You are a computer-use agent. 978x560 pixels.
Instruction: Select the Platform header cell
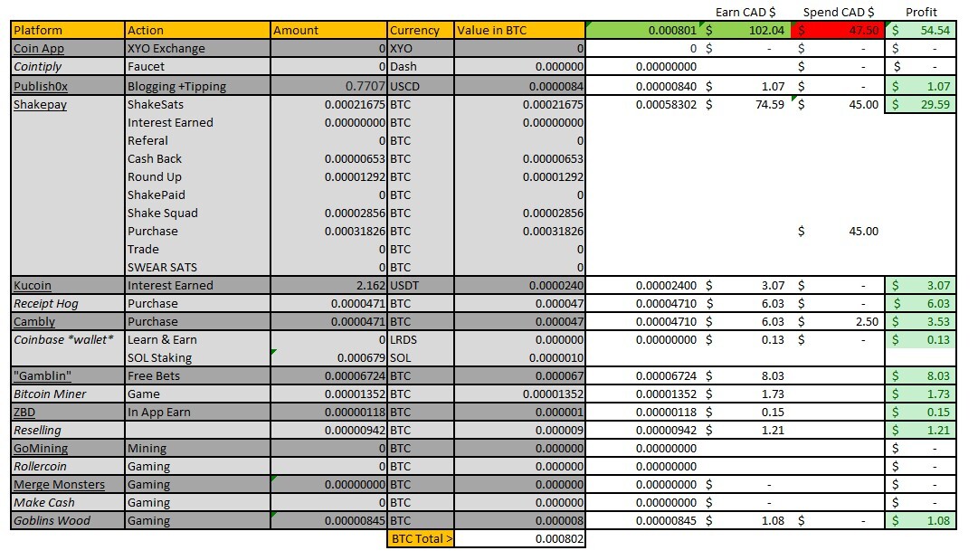(x=68, y=30)
